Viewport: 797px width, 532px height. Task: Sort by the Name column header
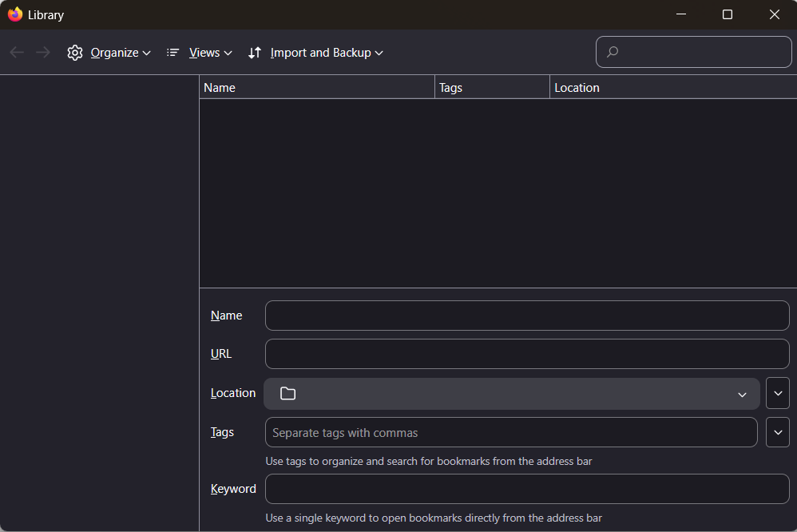tap(316, 88)
